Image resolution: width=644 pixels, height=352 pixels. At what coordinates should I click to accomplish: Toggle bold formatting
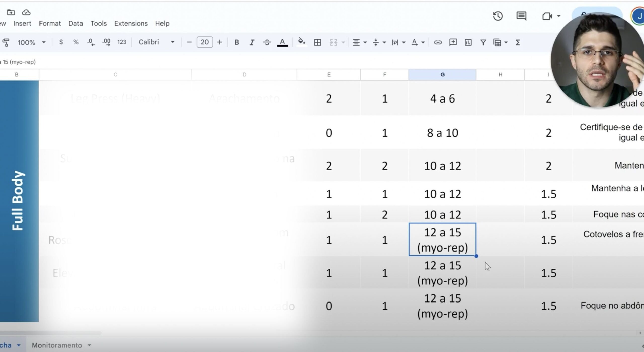(236, 42)
